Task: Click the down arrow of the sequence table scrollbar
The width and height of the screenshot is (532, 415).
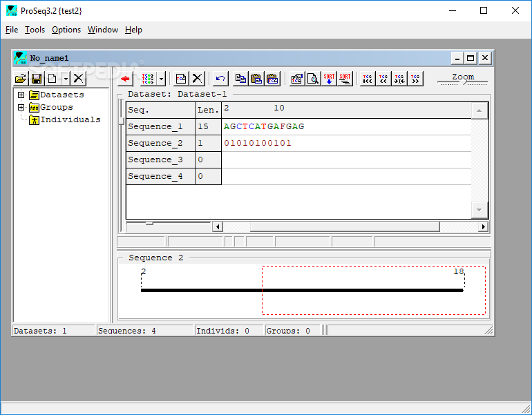Action: click(x=479, y=210)
